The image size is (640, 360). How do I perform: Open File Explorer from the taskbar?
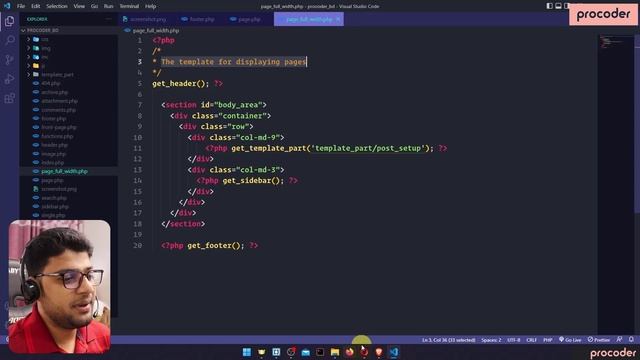[335, 352]
